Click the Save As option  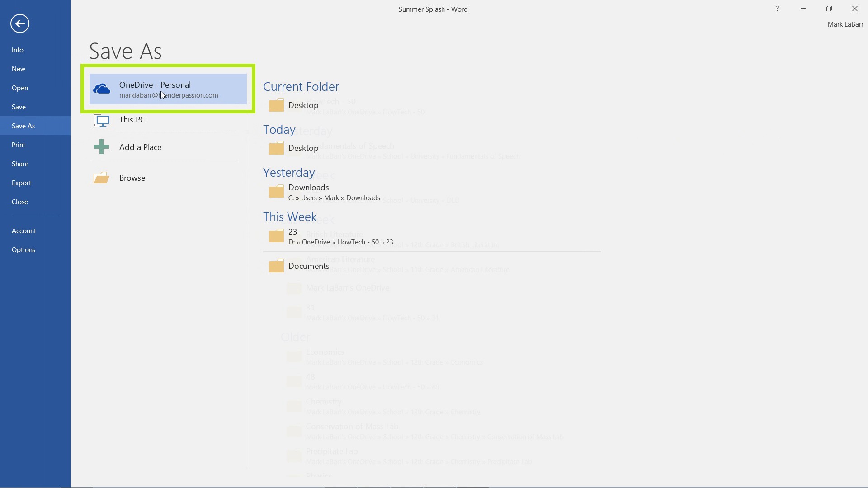[x=23, y=125]
